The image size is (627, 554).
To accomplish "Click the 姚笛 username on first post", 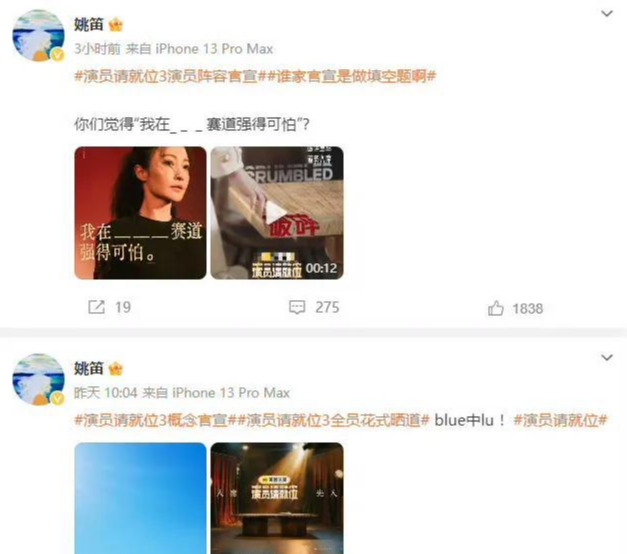I will 89,24.
